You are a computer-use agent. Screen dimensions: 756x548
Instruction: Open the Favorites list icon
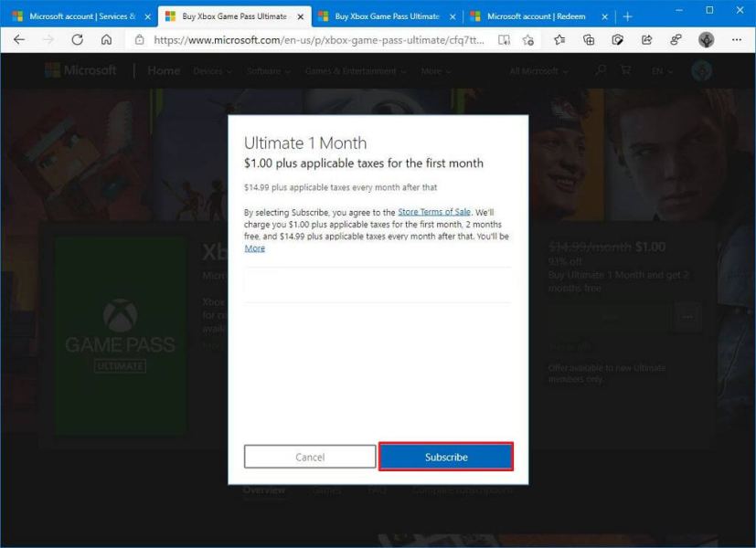pos(559,40)
